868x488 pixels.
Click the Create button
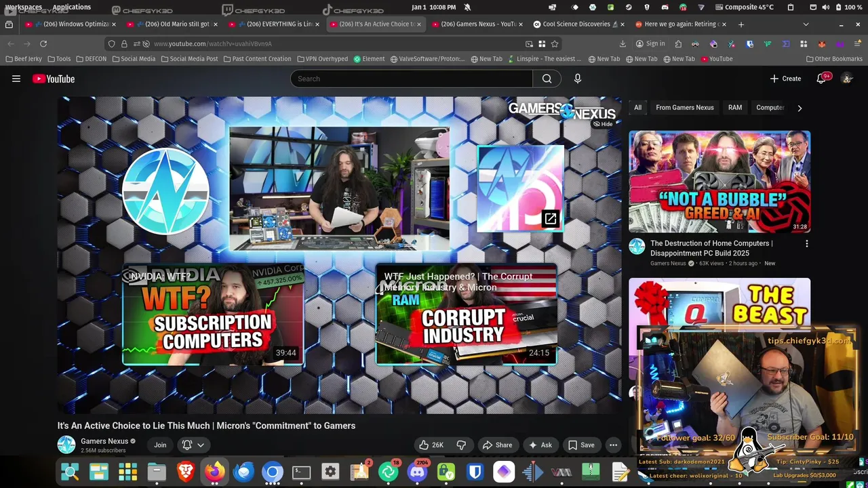(785, 79)
